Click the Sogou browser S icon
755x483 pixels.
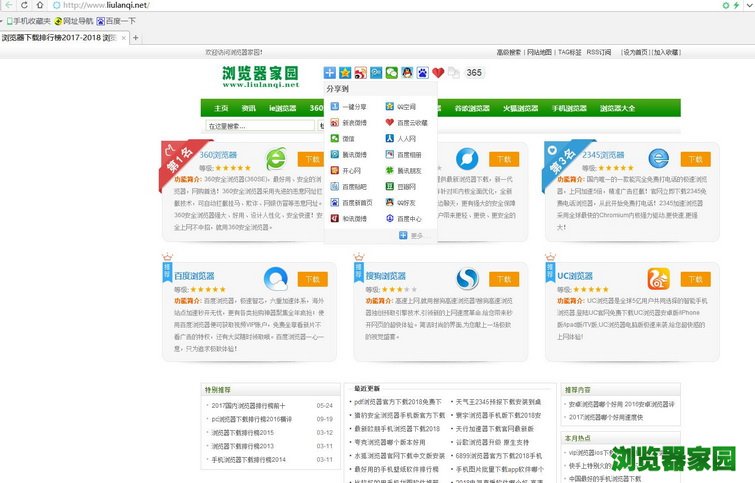[x=467, y=278]
